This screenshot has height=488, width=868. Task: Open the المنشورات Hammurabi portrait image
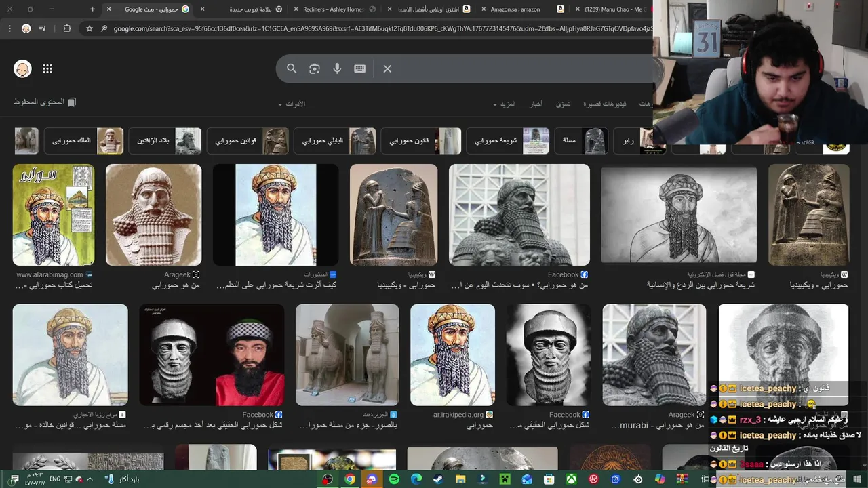pyautogui.click(x=275, y=215)
